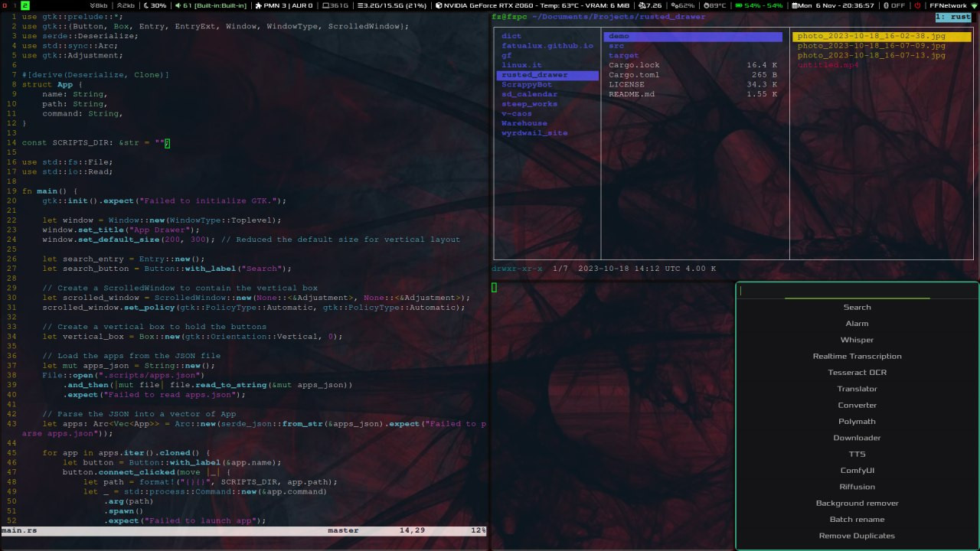Launch Remove Duplicates from app drawer
The height and width of the screenshot is (551, 980).
coord(857,536)
